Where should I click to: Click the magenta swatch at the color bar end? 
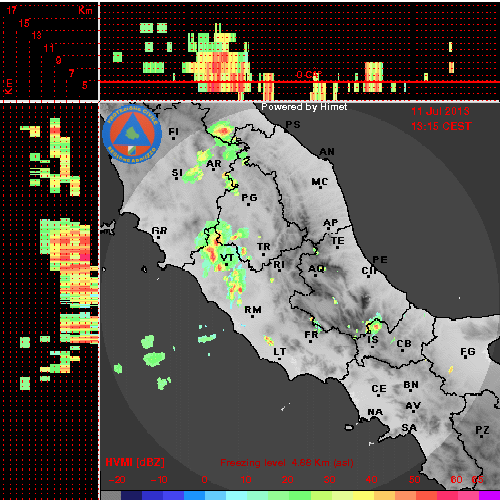pos(489,495)
